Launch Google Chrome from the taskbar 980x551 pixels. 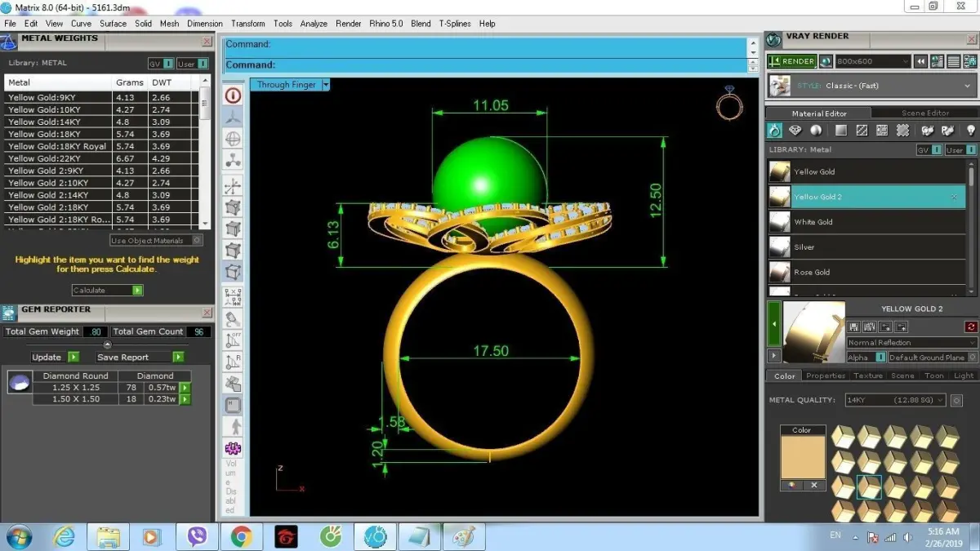coord(240,537)
